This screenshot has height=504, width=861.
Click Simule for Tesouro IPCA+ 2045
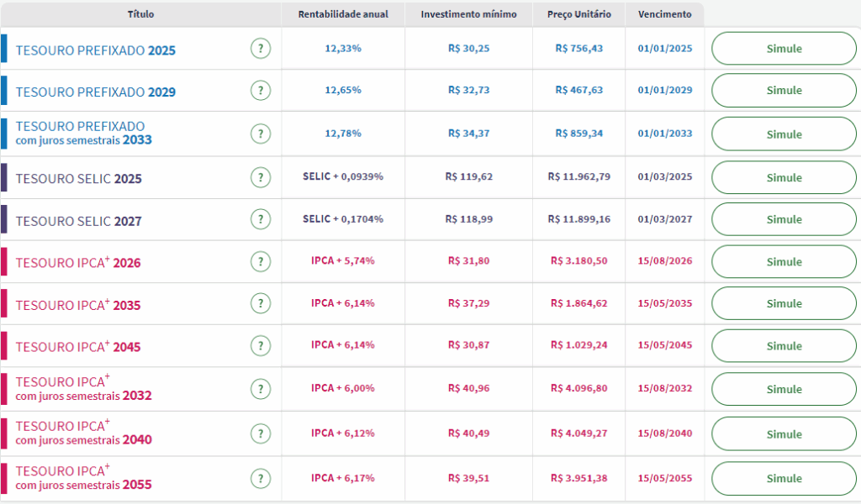point(784,346)
